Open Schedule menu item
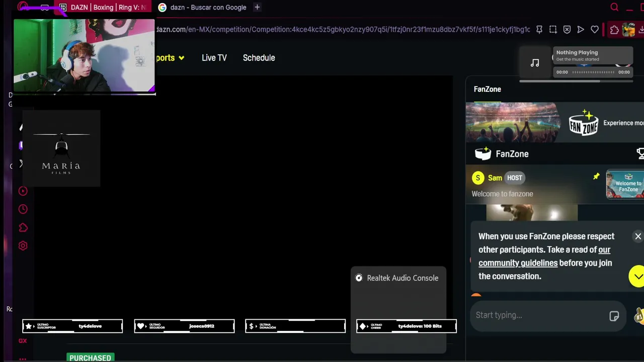The height and width of the screenshot is (362, 644). point(259,58)
